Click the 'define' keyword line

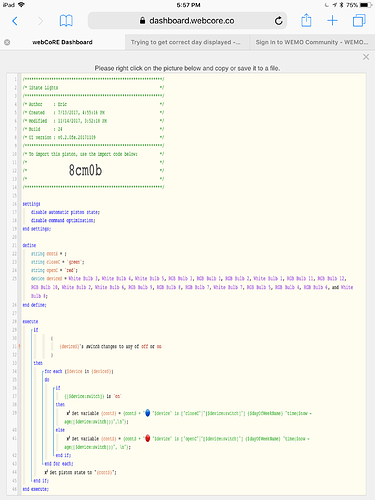click(29, 245)
